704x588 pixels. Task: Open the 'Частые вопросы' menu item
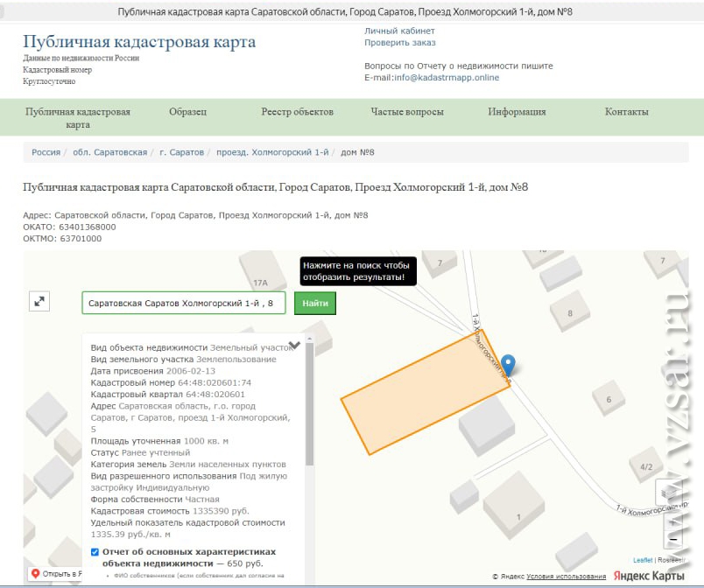(406, 112)
